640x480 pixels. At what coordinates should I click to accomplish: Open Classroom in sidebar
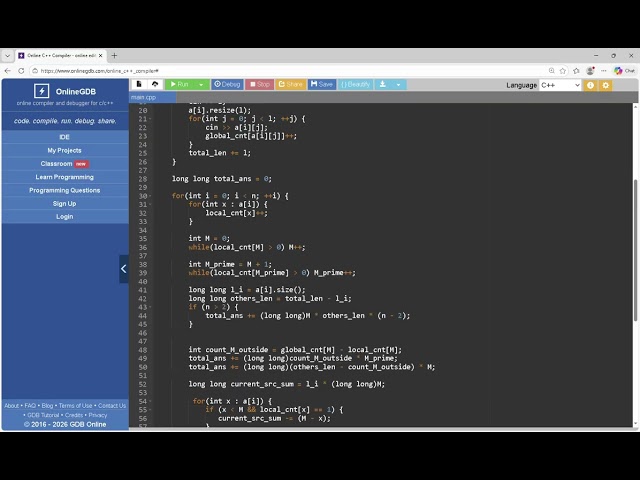(x=64, y=164)
